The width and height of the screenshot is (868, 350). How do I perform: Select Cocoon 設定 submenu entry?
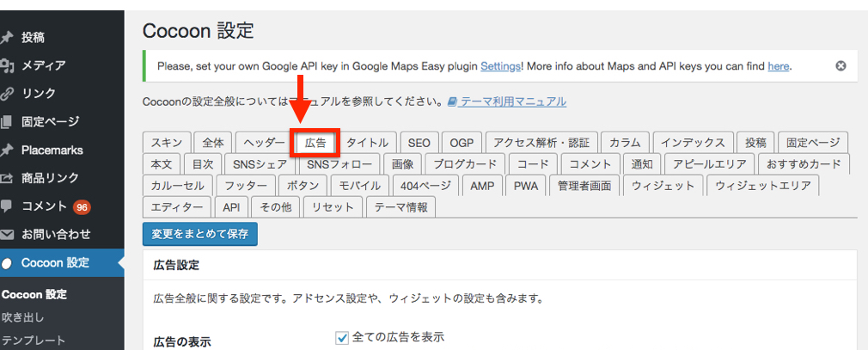tap(35, 295)
